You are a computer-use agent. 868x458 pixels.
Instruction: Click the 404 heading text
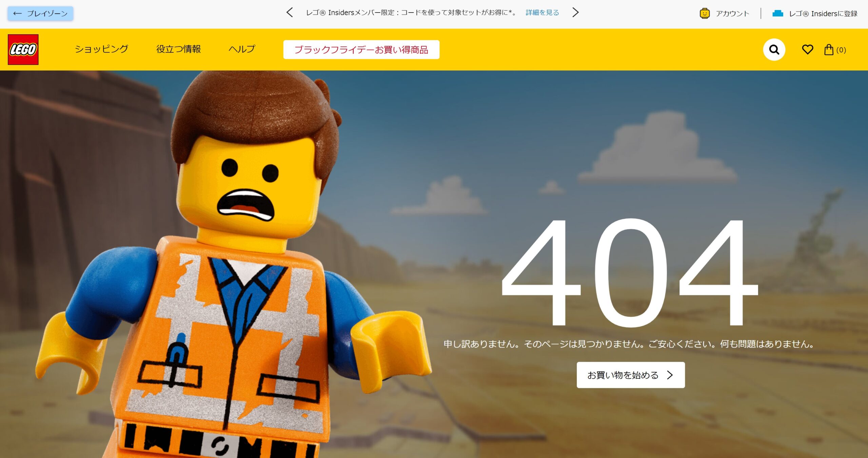(630, 273)
